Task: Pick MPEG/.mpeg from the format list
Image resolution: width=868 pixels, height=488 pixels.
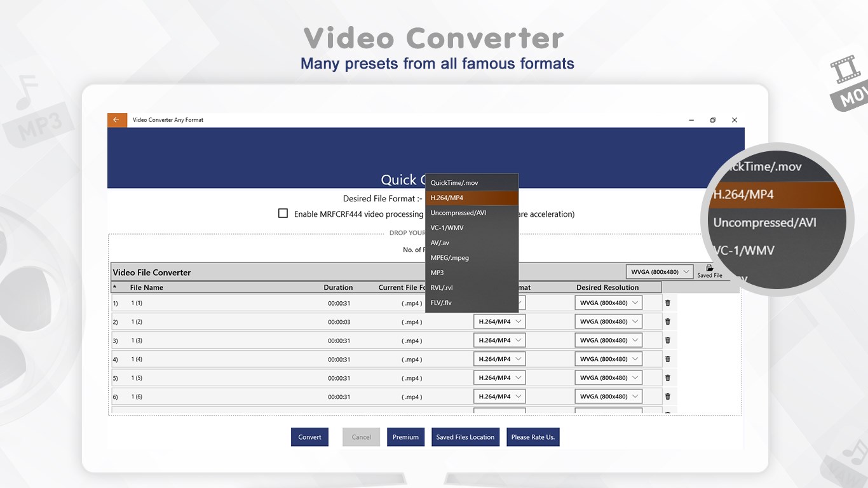Action: pyautogui.click(x=472, y=258)
